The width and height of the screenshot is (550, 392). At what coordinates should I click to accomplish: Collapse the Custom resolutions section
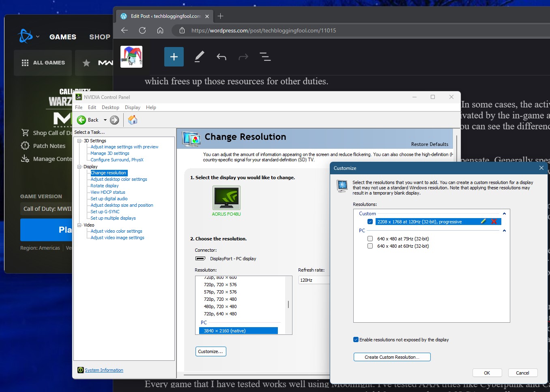(504, 213)
